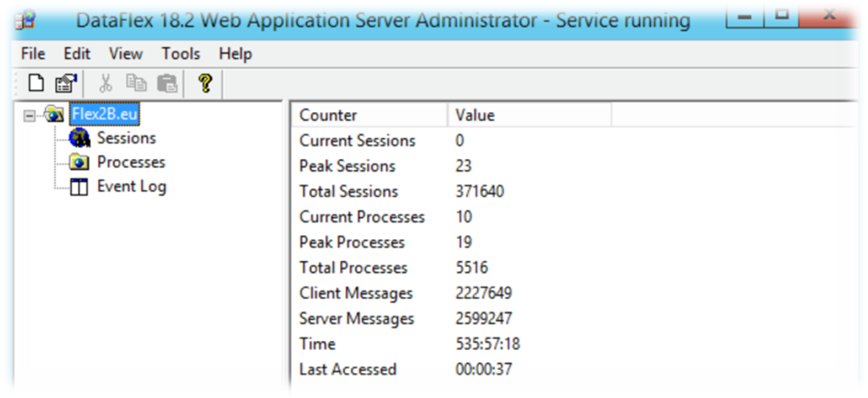
Task: Click the application icon in the title bar
Action: (26, 21)
